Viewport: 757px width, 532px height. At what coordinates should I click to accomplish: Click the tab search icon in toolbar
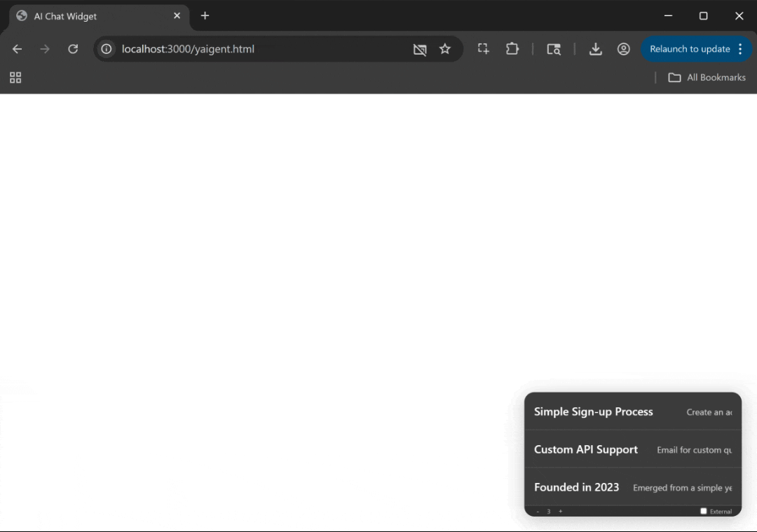554,49
